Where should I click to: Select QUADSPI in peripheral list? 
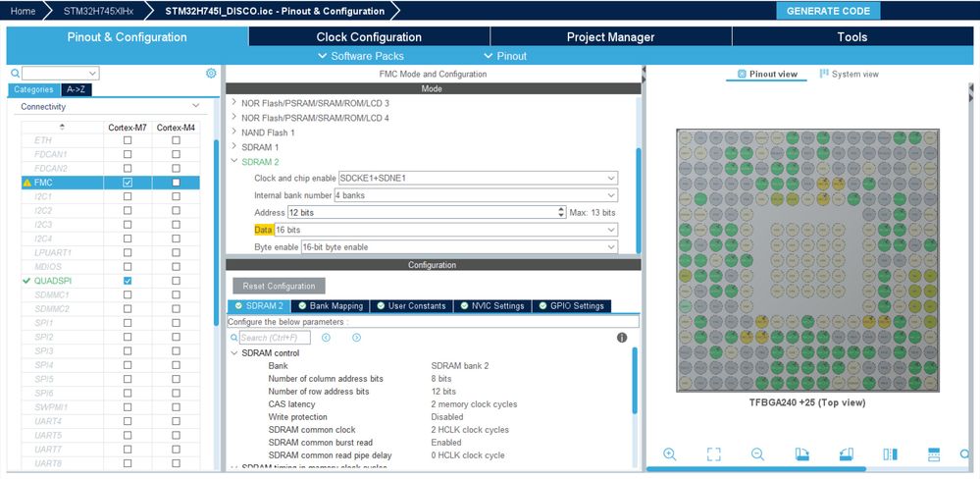52,281
